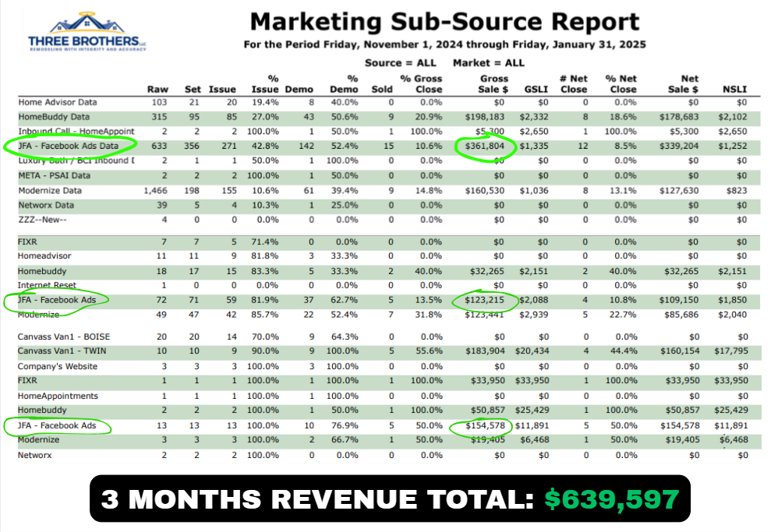Screen dimensions: 778x532
Task: Click the ZZZ--New-- row label
Action: [42, 220]
